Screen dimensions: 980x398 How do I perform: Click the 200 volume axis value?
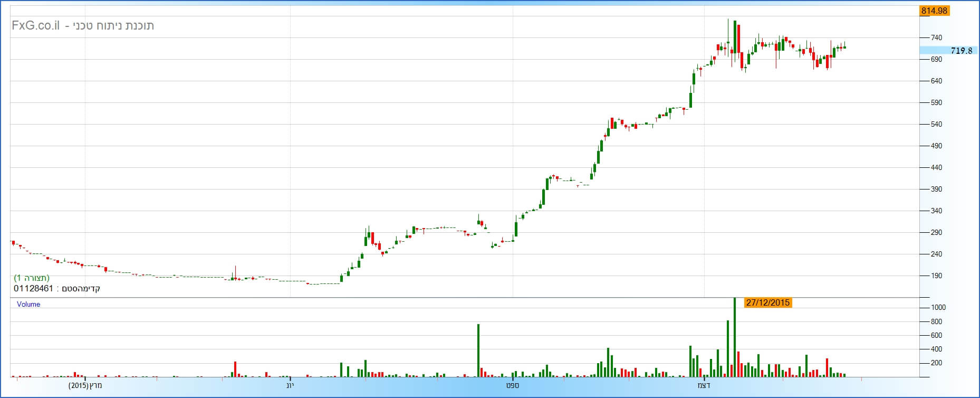936,363
